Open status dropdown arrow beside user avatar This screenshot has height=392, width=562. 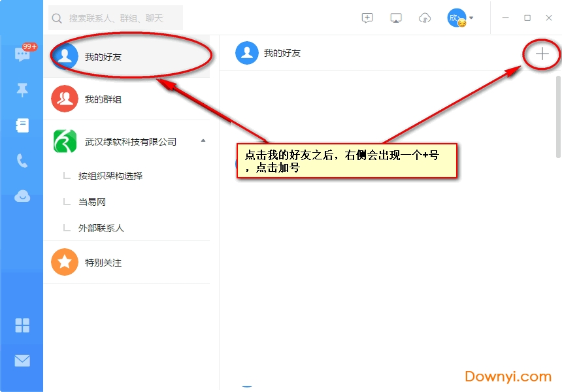click(x=471, y=18)
